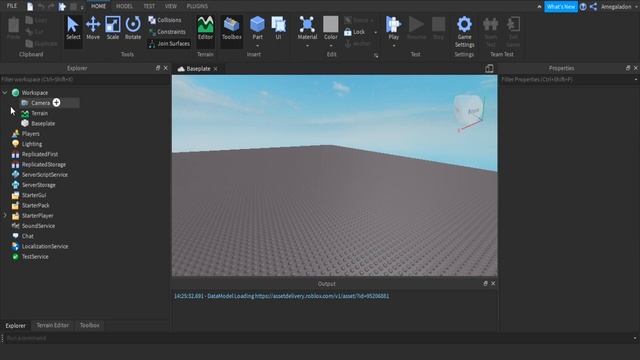Click the Play test button
The image size is (640, 360).
[x=393, y=28]
